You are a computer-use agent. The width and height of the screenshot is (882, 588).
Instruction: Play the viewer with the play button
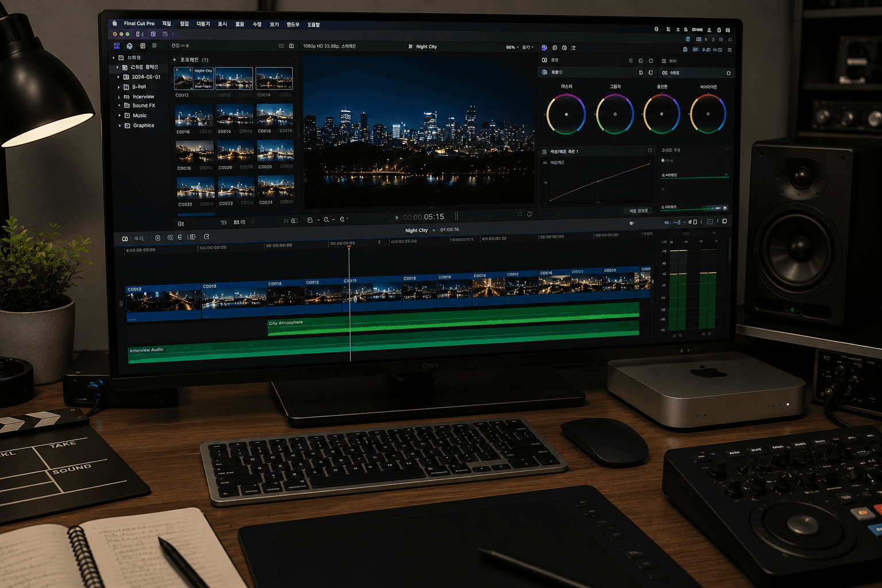tap(397, 218)
